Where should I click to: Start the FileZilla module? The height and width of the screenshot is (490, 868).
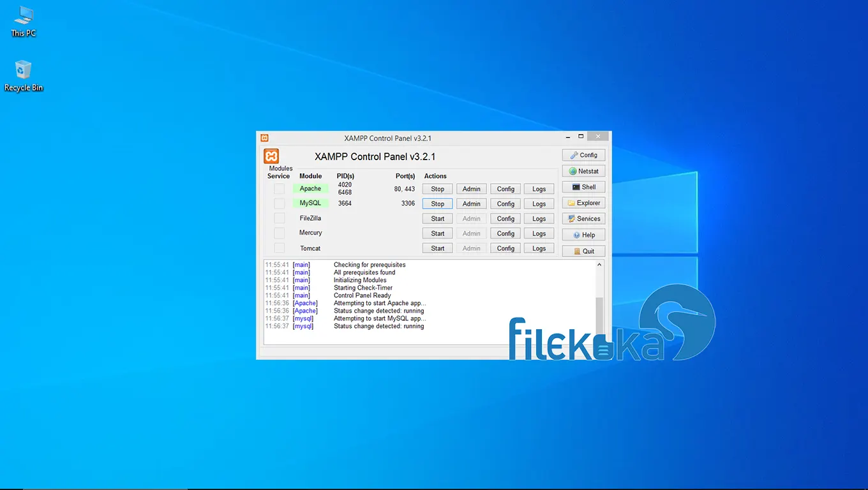pyautogui.click(x=437, y=218)
